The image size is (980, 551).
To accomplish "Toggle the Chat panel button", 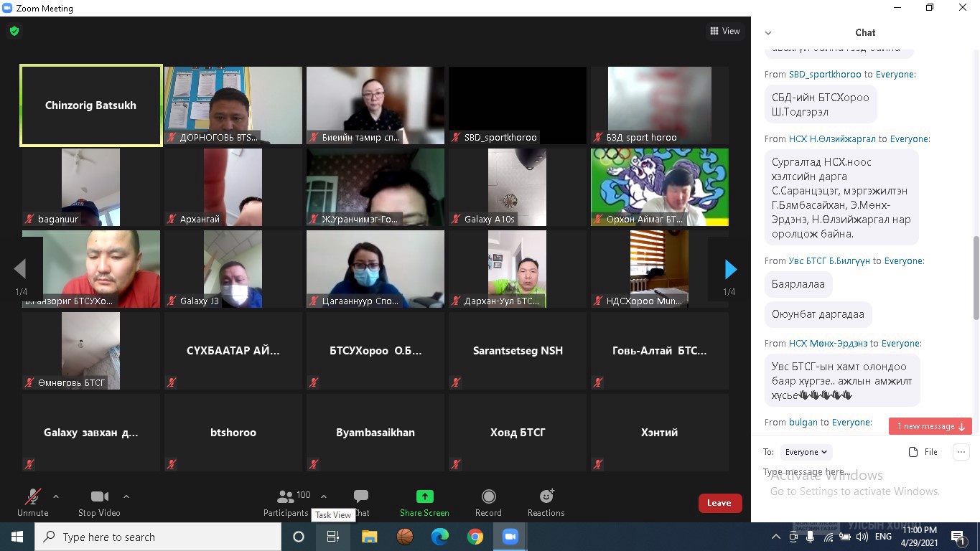I will click(361, 502).
